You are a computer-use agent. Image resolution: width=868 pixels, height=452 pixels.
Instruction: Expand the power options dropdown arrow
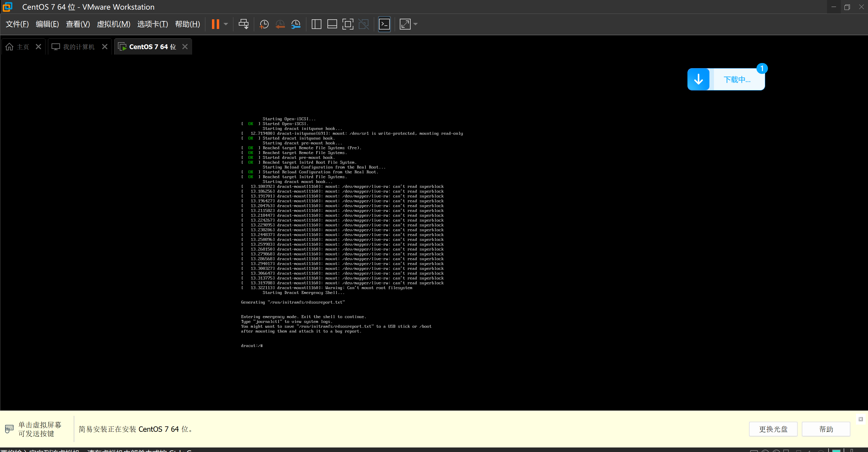point(226,24)
